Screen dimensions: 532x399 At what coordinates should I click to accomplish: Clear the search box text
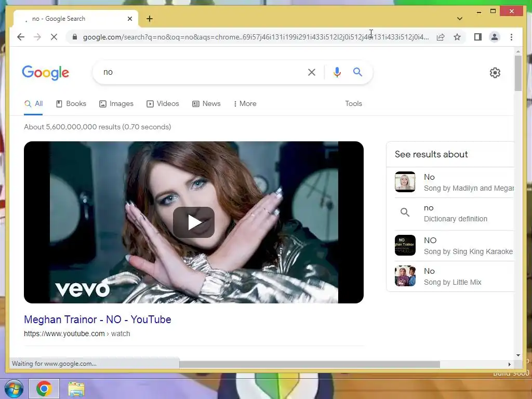pyautogui.click(x=312, y=72)
